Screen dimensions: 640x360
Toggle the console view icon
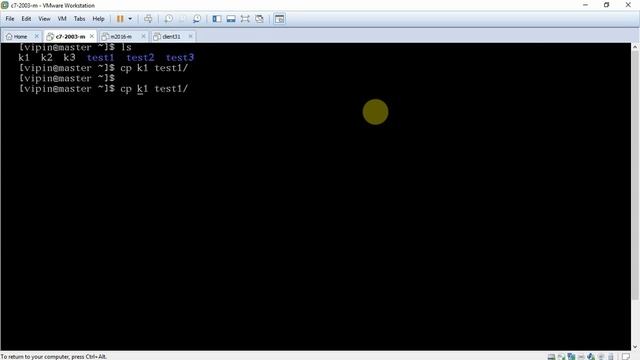[x=280, y=19]
